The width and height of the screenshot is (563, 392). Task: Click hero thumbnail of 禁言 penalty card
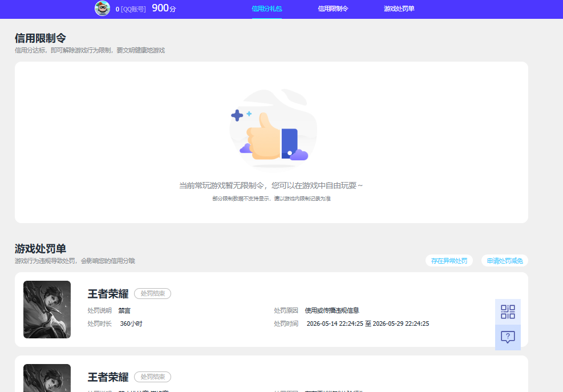coord(47,309)
